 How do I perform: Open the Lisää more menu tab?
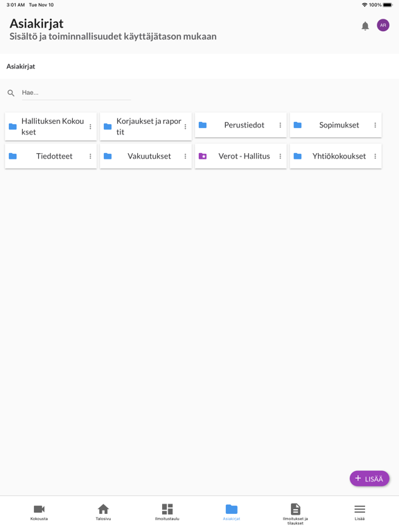pyautogui.click(x=360, y=512)
